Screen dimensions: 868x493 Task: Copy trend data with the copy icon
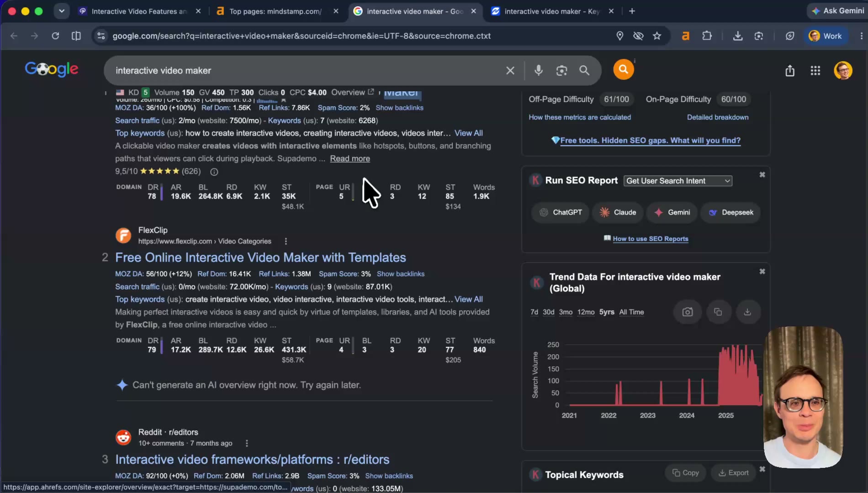pyautogui.click(x=718, y=312)
